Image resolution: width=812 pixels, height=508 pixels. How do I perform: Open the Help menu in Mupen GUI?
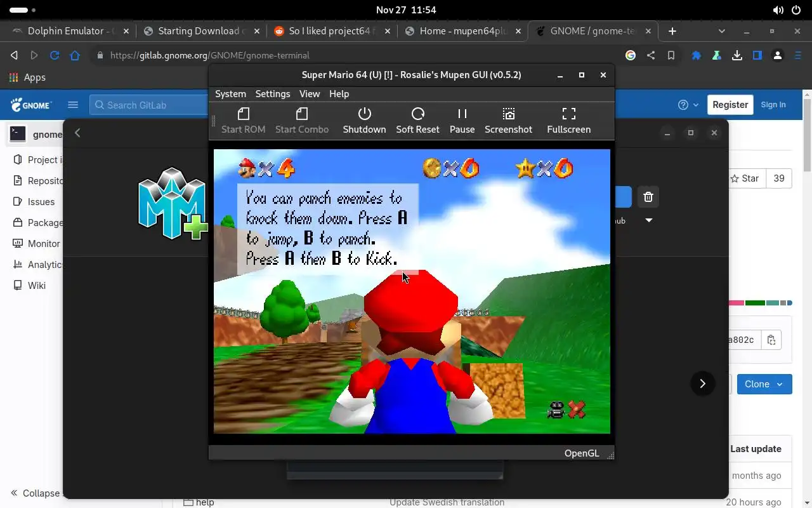point(339,93)
